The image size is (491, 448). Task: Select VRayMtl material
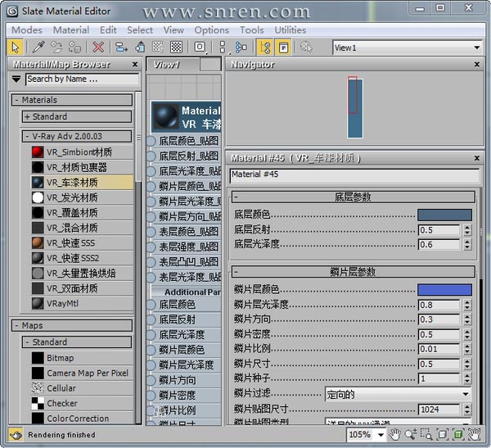click(82, 304)
